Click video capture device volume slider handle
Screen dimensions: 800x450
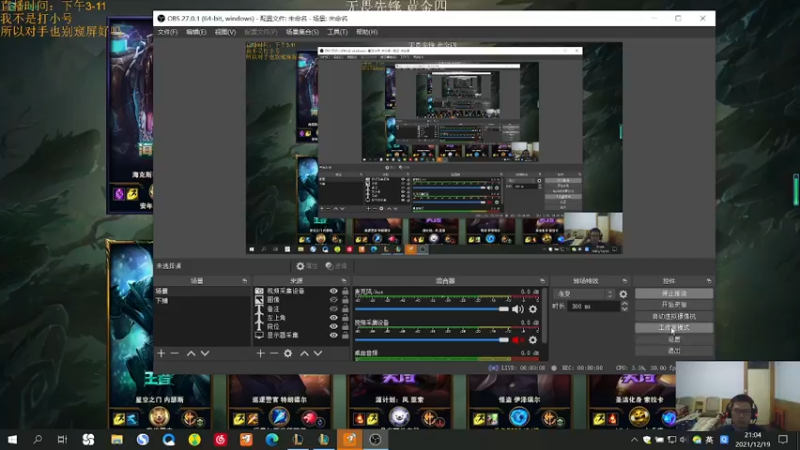(x=504, y=340)
